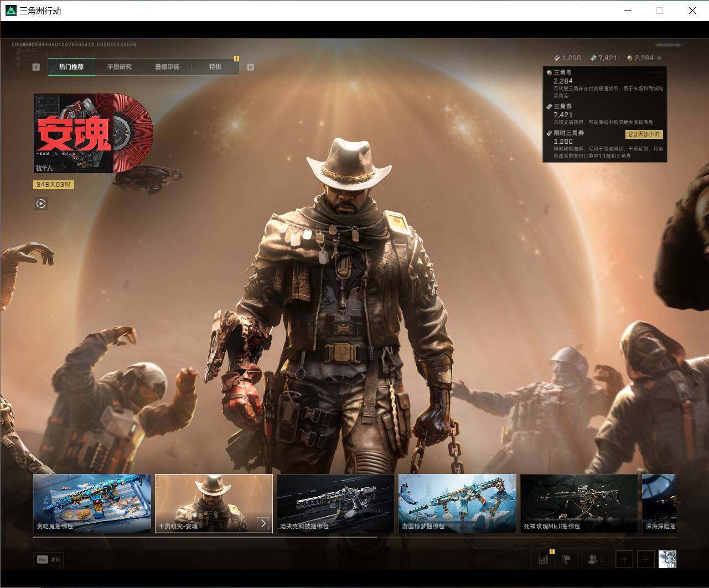The width and height of the screenshot is (709, 588).
Task: Select the 贪吃鬼捆绑包 card
Action: pyautogui.click(x=92, y=503)
